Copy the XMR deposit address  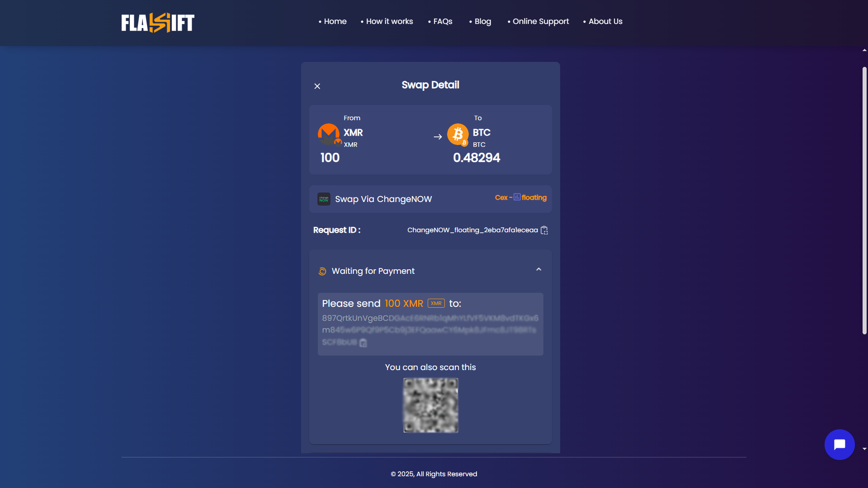tap(363, 343)
